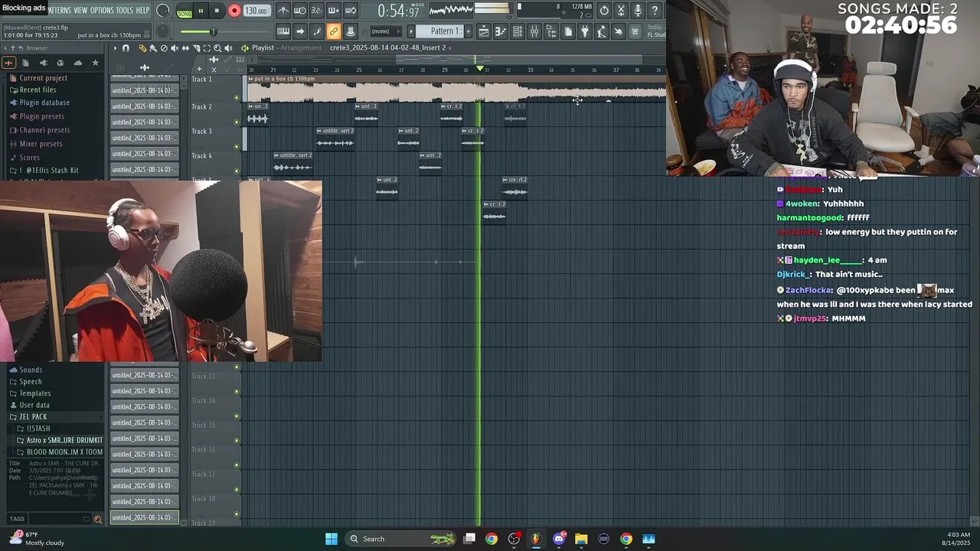Open the HELP menu

click(143, 10)
